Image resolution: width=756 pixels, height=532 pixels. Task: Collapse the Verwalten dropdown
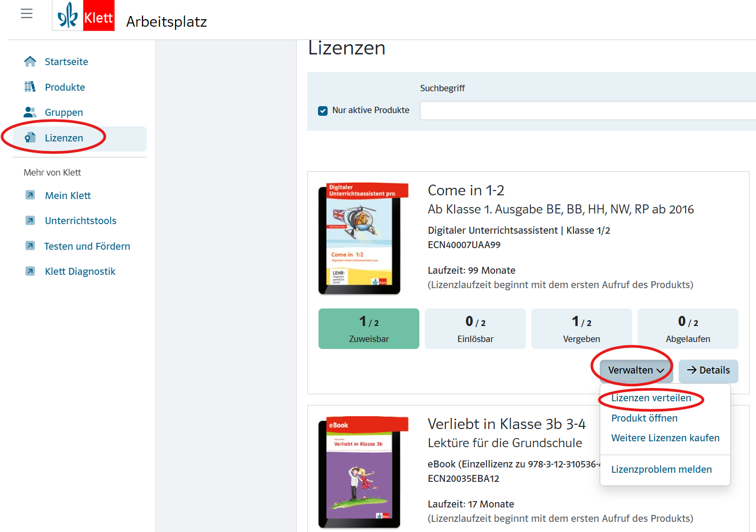coord(635,370)
